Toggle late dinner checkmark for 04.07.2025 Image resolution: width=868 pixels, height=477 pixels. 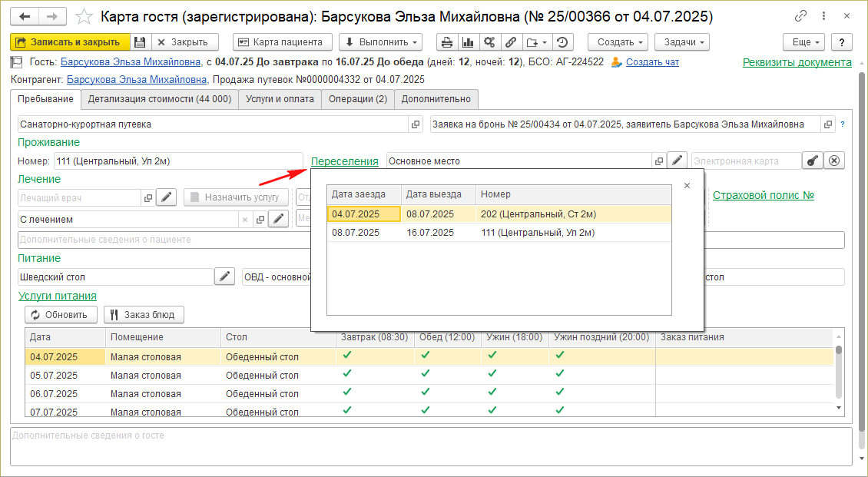coord(560,355)
